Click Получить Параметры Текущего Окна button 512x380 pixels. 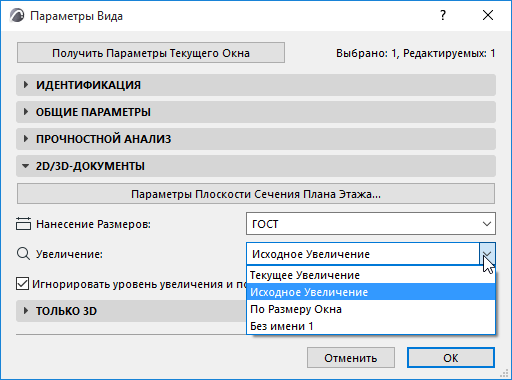[x=151, y=53]
